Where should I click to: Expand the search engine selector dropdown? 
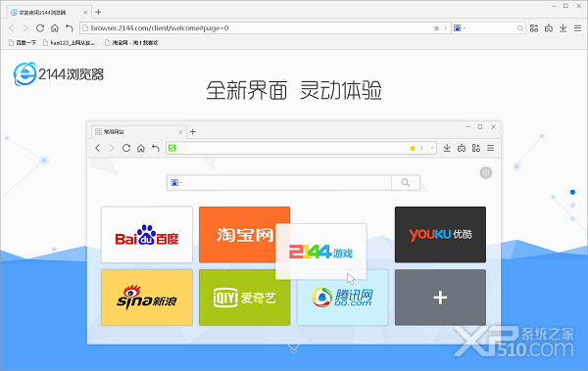[x=460, y=28]
